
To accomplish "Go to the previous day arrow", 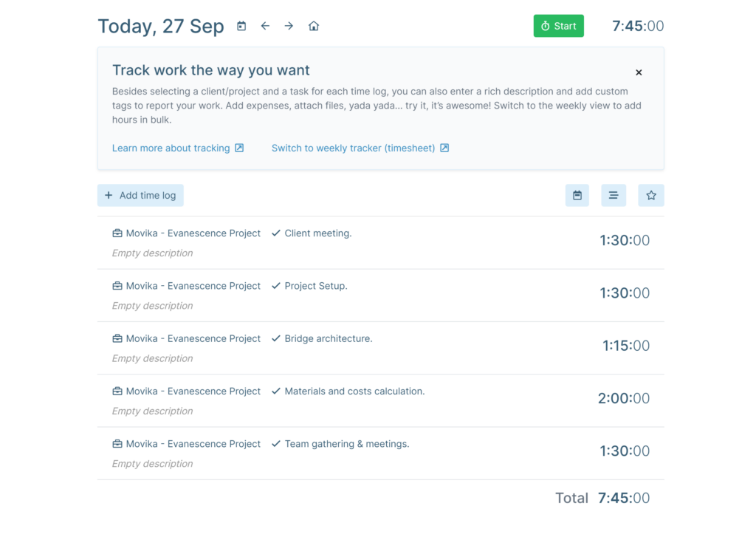I will [x=265, y=25].
